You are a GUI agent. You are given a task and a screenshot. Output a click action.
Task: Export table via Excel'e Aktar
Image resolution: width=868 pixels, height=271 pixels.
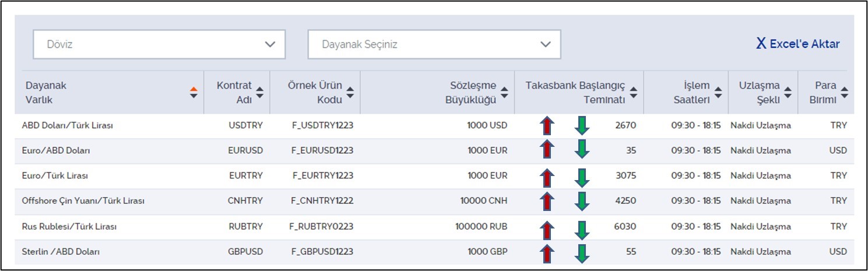point(797,44)
